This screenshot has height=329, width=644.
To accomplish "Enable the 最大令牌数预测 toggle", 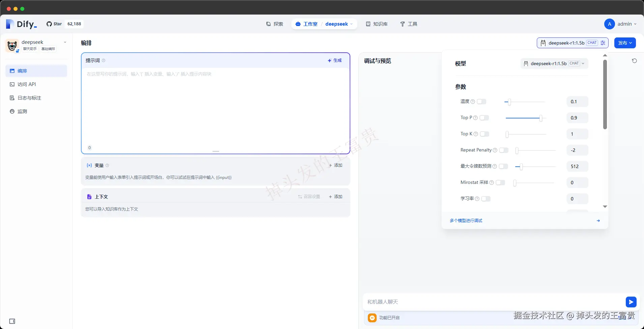I will [x=503, y=166].
